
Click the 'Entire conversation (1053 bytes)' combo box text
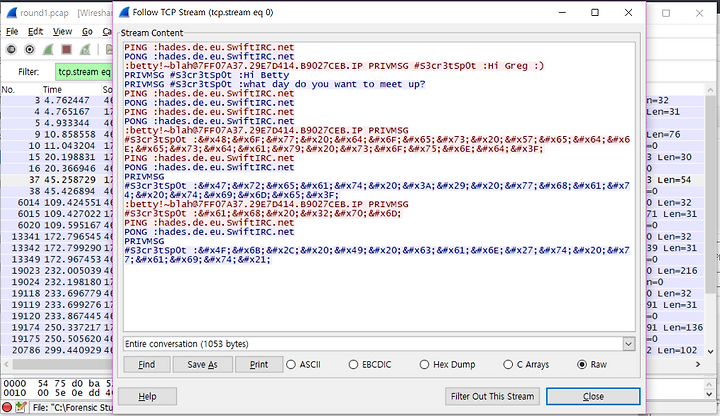point(186,343)
